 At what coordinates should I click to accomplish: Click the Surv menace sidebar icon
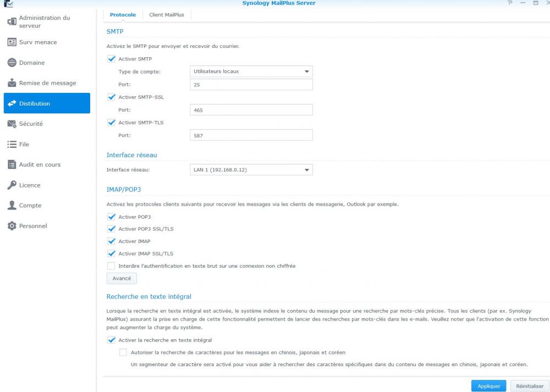point(12,42)
